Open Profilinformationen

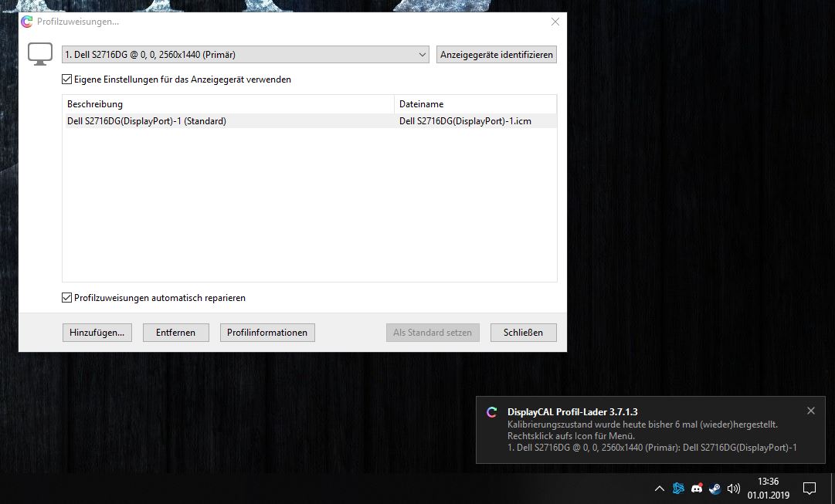tap(267, 332)
